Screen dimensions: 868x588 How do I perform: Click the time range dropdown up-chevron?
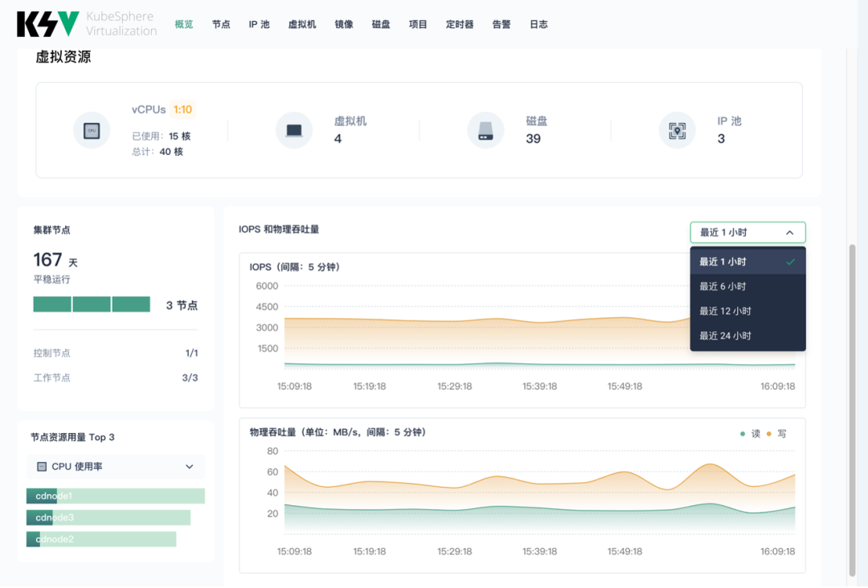789,232
